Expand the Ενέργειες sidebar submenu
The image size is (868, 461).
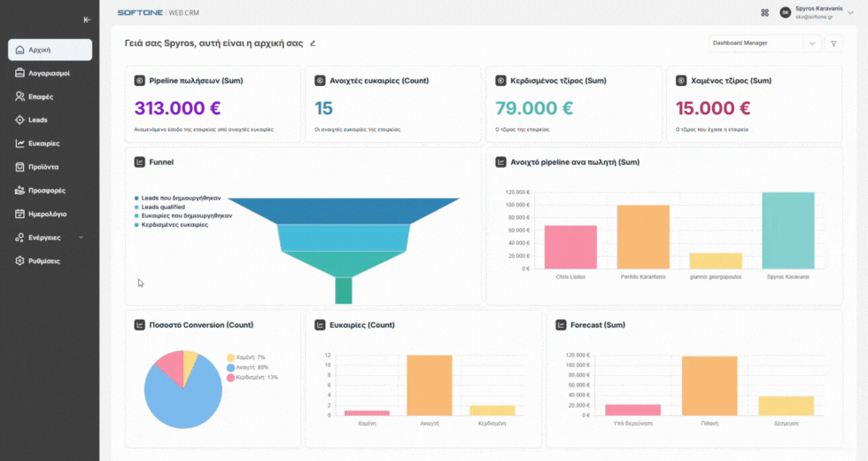pyautogui.click(x=81, y=238)
